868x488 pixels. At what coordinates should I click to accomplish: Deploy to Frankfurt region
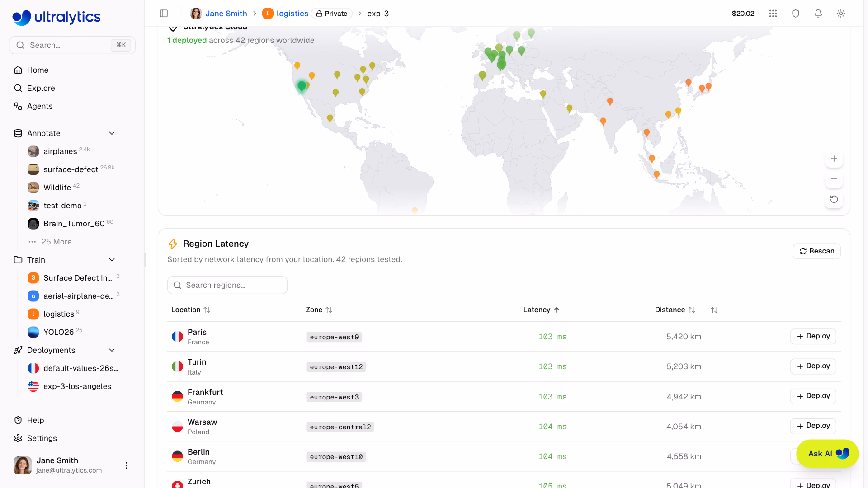813,396
